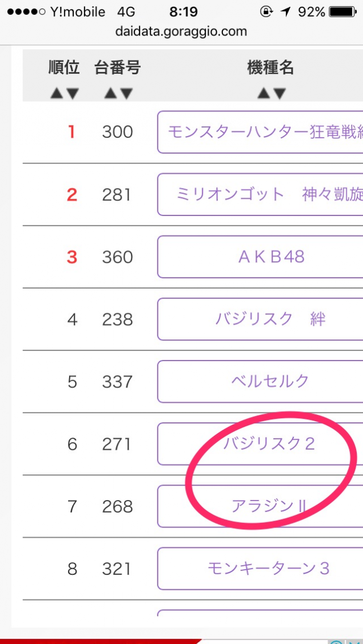The image size is (363, 644).
Task: Tap the battery icon in status bar
Action: tap(343, 13)
